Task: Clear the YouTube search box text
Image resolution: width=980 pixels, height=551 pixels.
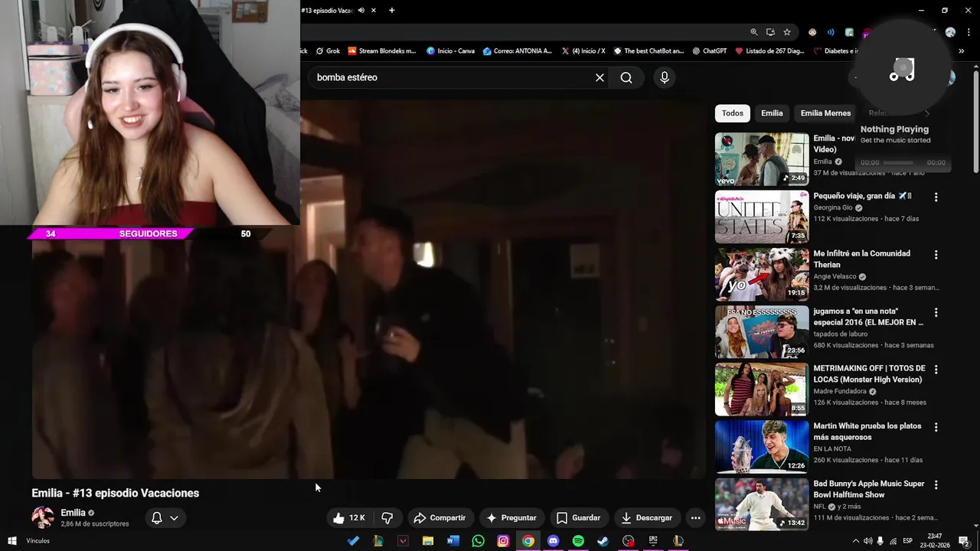Action: coord(599,77)
